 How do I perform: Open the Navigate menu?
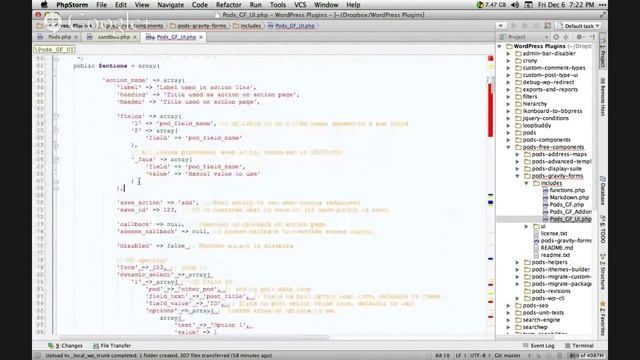(x=170, y=5)
